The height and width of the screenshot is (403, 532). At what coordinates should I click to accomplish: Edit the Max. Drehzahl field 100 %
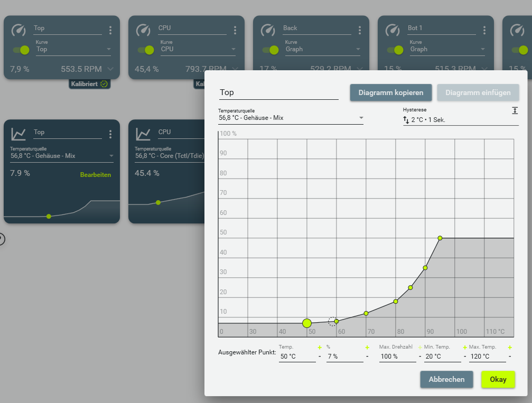click(x=398, y=357)
